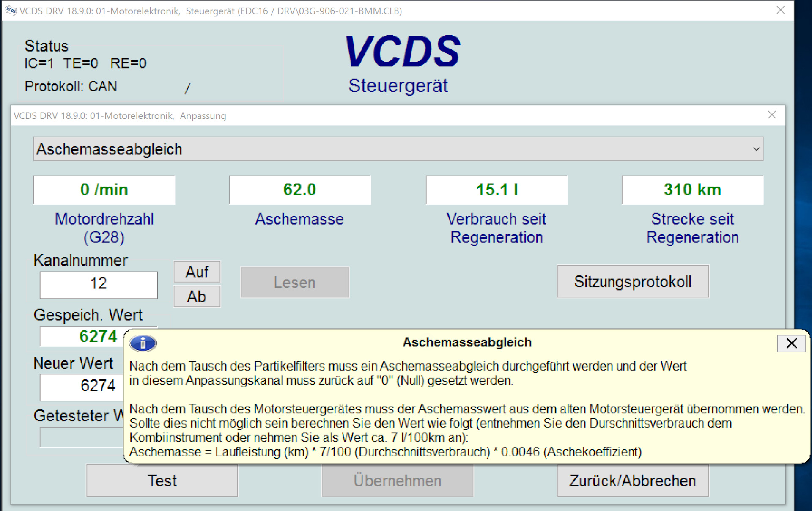
Task: Close the Anpassung child window
Action: [772, 115]
